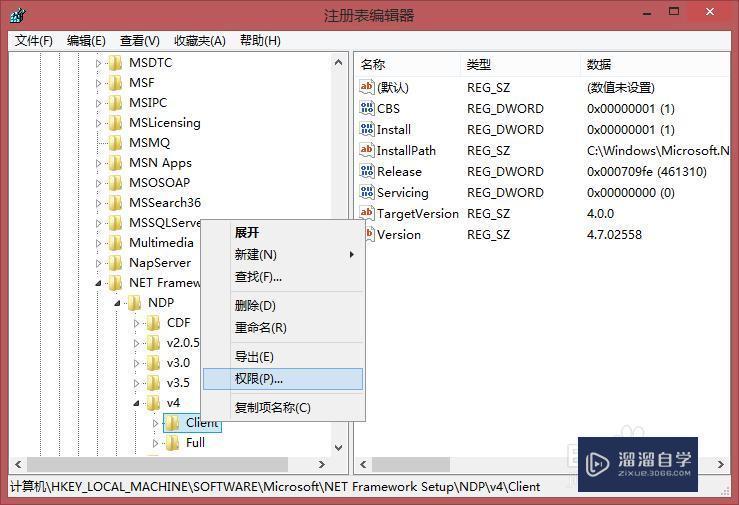Click the Servicing DWORD value icon

click(367, 192)
